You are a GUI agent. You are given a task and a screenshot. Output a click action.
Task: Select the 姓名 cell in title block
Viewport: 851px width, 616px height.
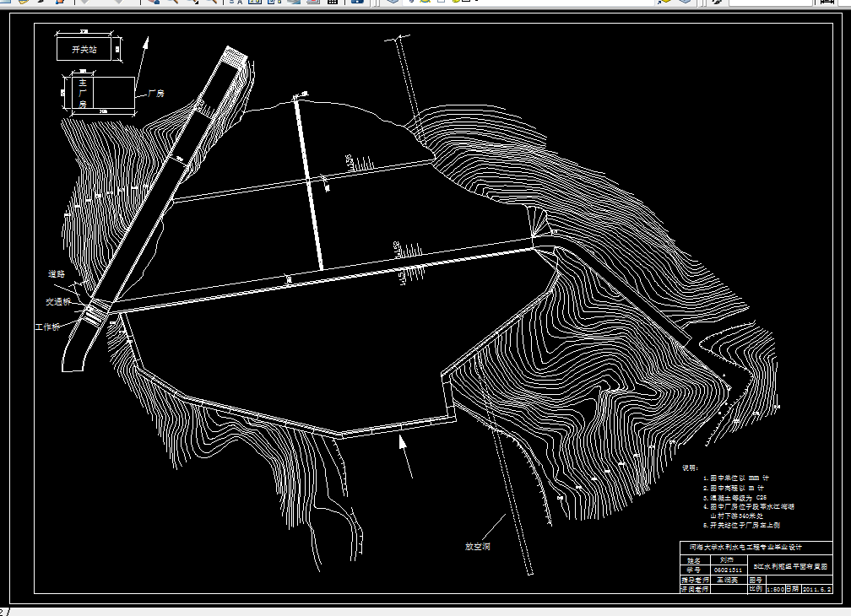(x=694, y=560)
